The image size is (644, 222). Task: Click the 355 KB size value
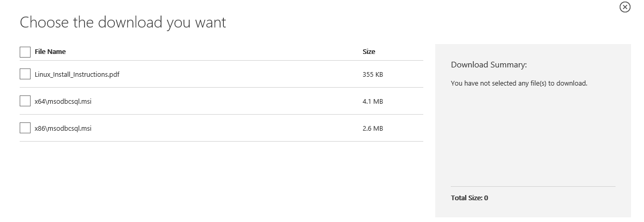[x=373, y=75]
